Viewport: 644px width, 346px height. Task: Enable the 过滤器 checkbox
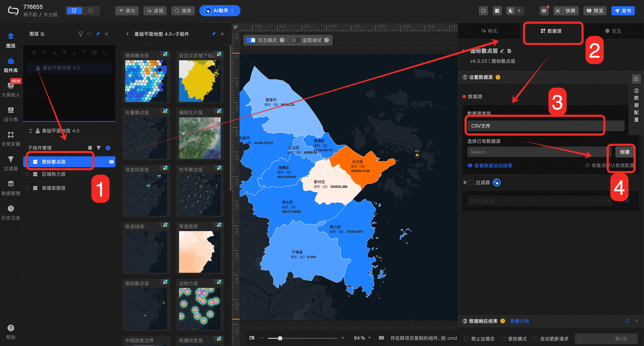point(471,183)
